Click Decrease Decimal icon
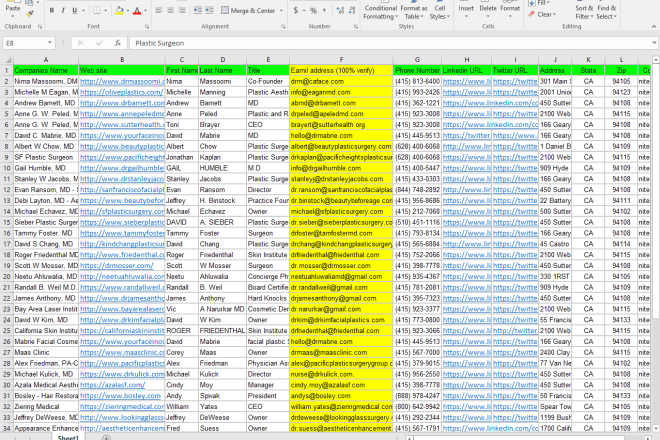 352,11
